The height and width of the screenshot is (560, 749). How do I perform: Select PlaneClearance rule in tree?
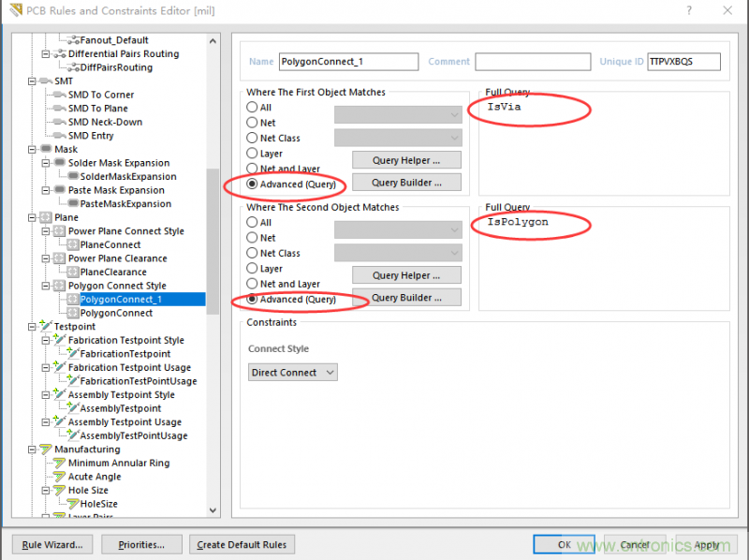tap(113, 272)
